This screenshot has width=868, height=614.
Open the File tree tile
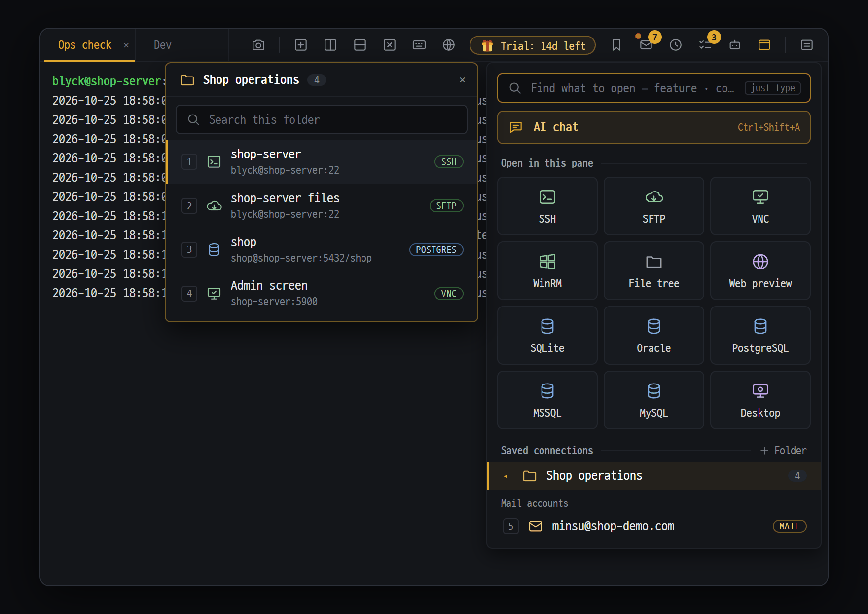tap(654, 271)
